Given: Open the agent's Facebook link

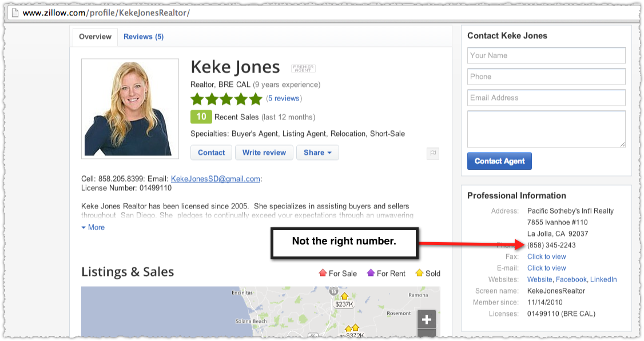Looking at the screenshot, I should pyautogui.click(x=571, y=279).
